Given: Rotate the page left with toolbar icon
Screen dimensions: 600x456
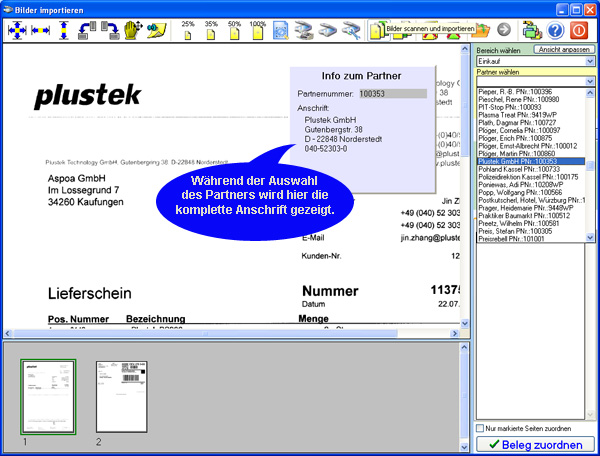Looking at the screenshot, I should coord(88,30).
